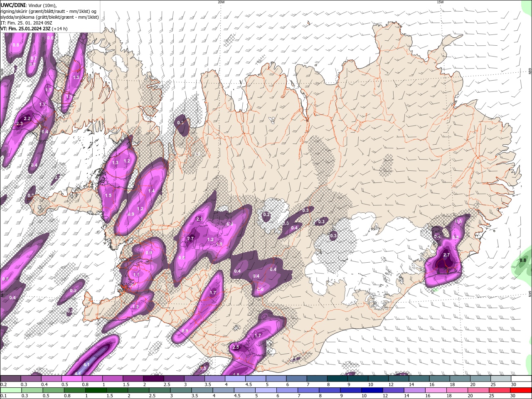Click the 1.1 snowfall value near Reykjavík
Screen dimensions: 532x399
tap(136, 275)
